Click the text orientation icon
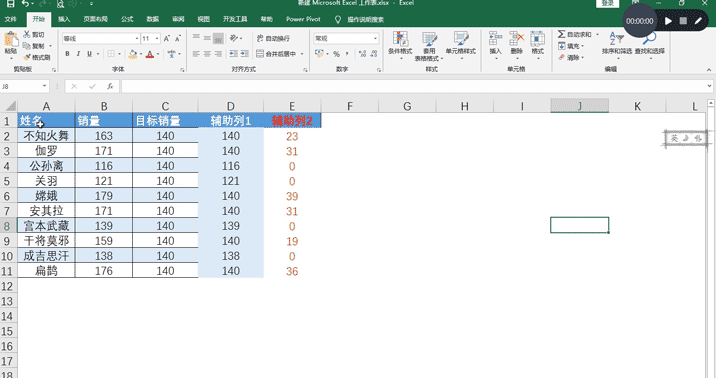Viewport: 716px width, 378px height. [234, 38]
